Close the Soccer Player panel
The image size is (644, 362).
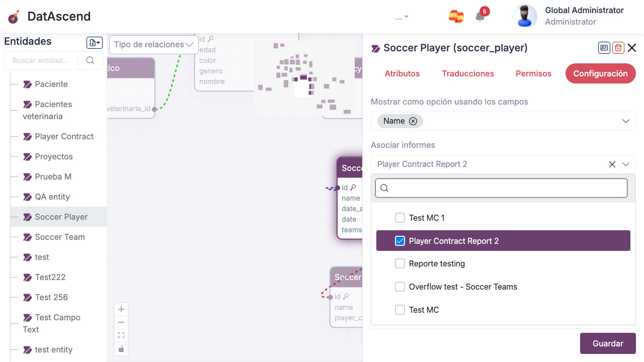(x=632, y=48)
